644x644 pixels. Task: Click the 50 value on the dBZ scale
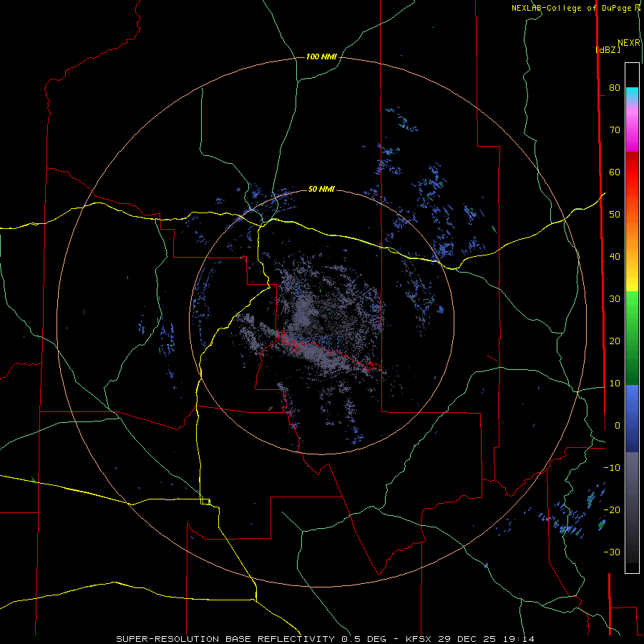point(615,215)
